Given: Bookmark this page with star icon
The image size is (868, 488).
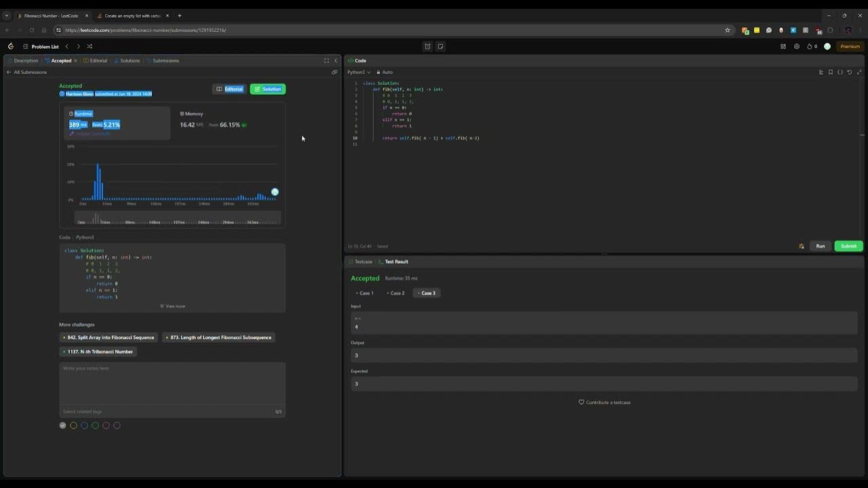Looking at the screenshot, I should tap(728, 30).
